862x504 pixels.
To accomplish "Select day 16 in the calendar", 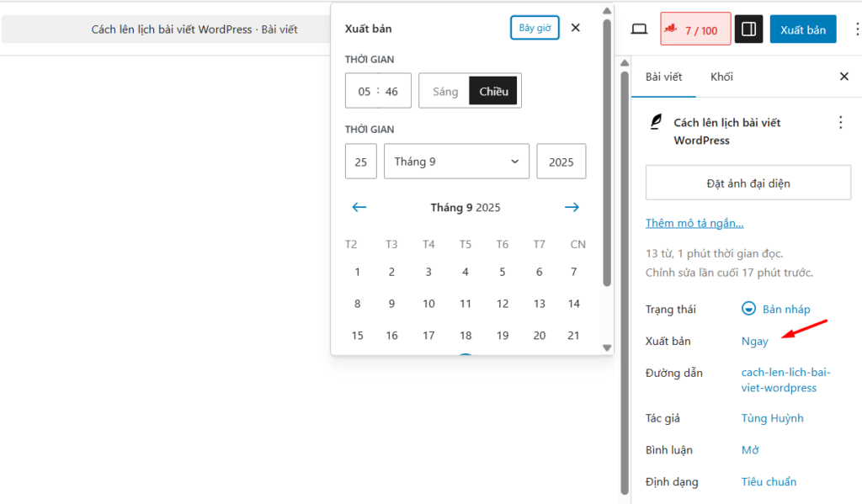I will click(391, 335).
